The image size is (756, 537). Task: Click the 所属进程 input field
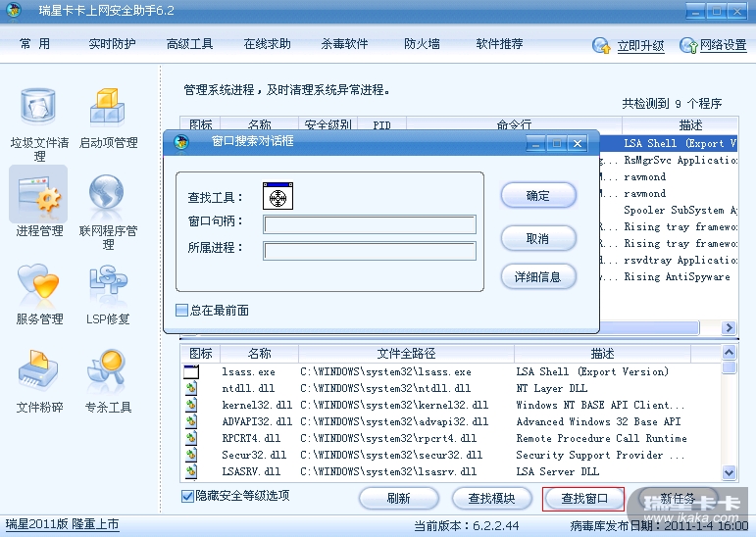click(370, 251)
